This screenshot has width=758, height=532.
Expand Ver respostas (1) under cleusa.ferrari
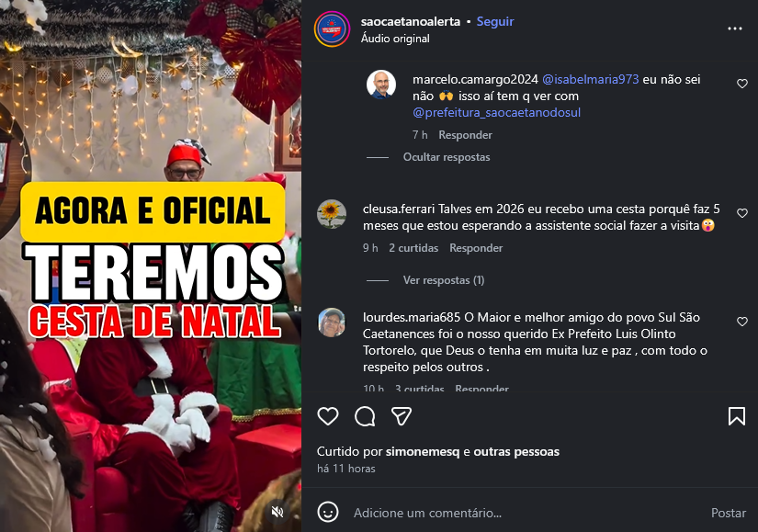point(444,280)
